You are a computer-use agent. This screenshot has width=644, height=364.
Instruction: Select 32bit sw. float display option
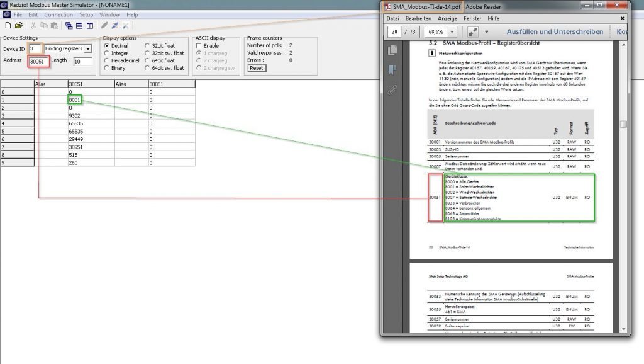point(164,53)
